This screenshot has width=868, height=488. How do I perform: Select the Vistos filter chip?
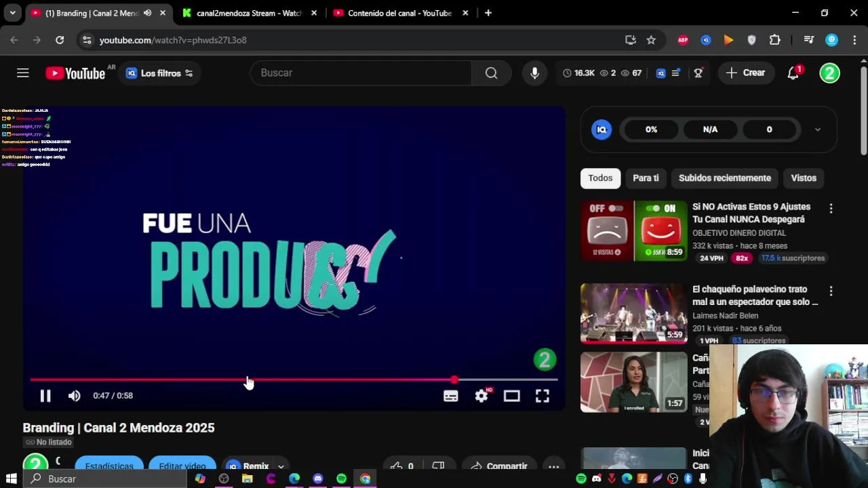click(804, 178)
